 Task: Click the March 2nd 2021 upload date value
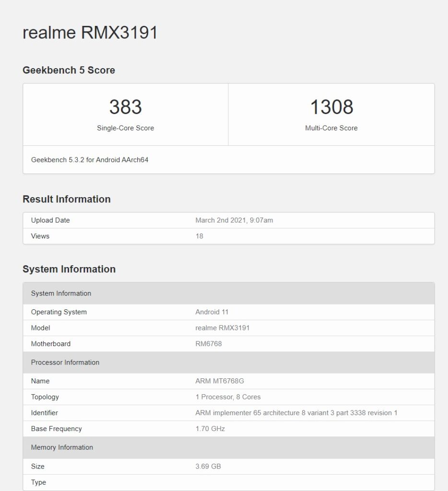[x=235, y=220]
